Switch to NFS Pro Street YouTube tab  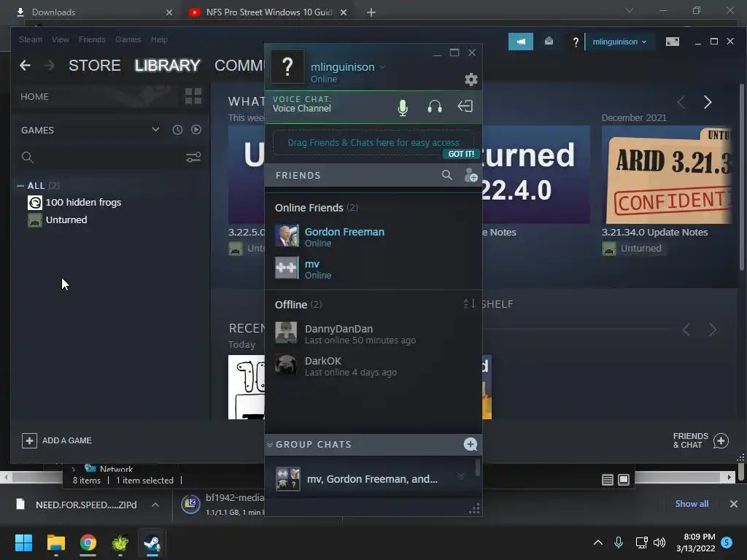point(268,12)
